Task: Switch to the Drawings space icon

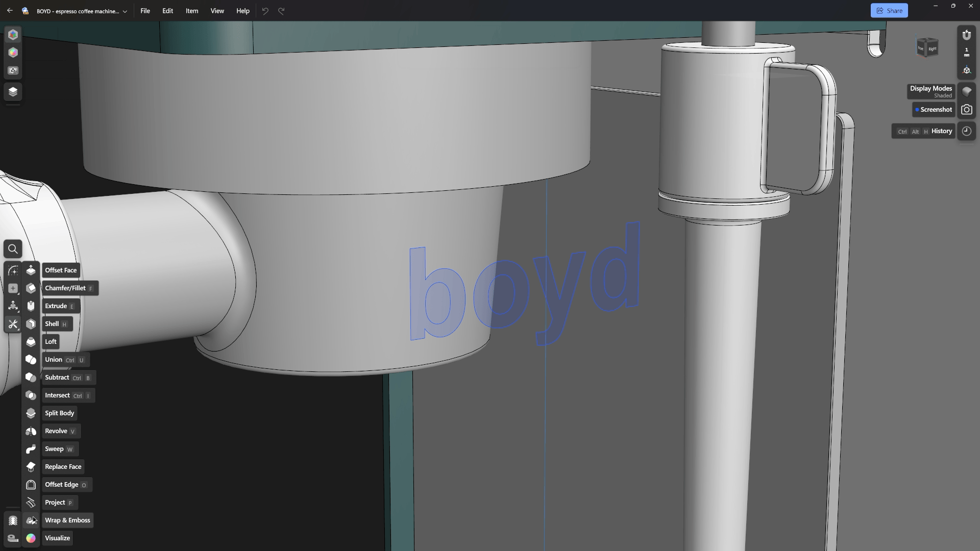Action: (x=13, y=70)
